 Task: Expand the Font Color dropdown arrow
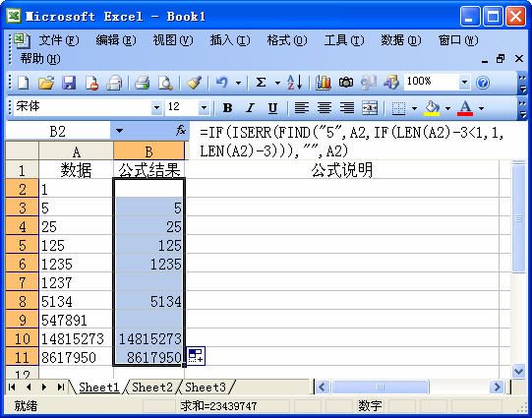[481, 108]
